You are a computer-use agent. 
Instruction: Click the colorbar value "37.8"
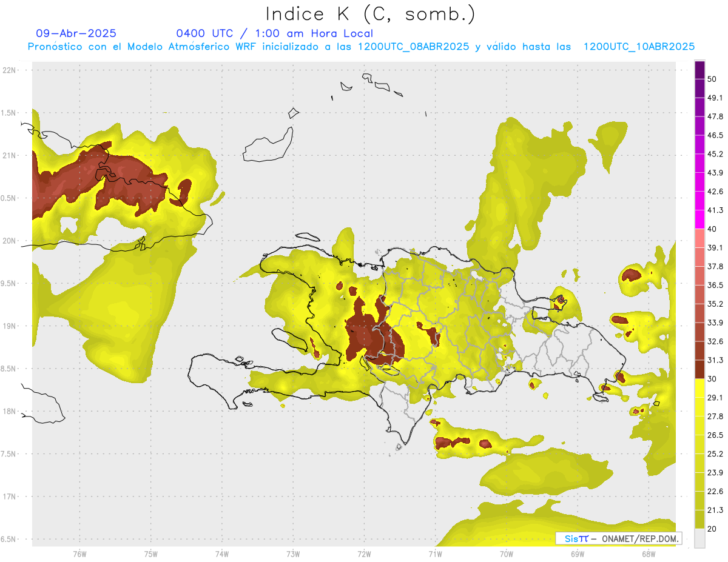715,267
